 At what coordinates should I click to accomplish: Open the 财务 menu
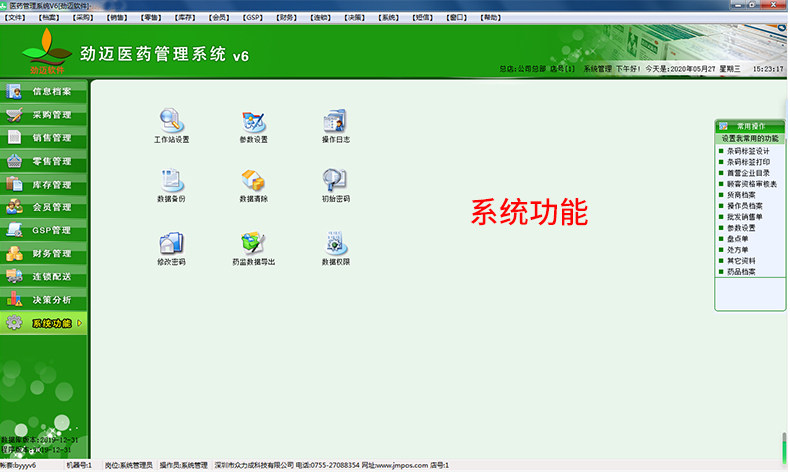tap(287, 18)
